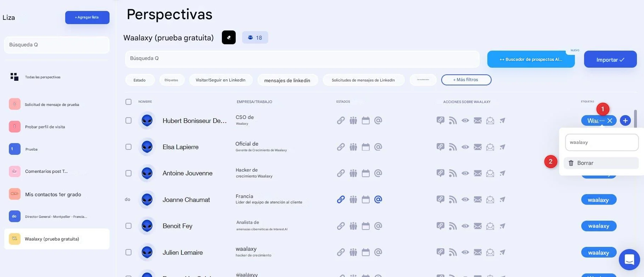The image size is (644, 277).
Task: Click the grid icon for Todas las perspectivas
Action: tap(14, 77)
